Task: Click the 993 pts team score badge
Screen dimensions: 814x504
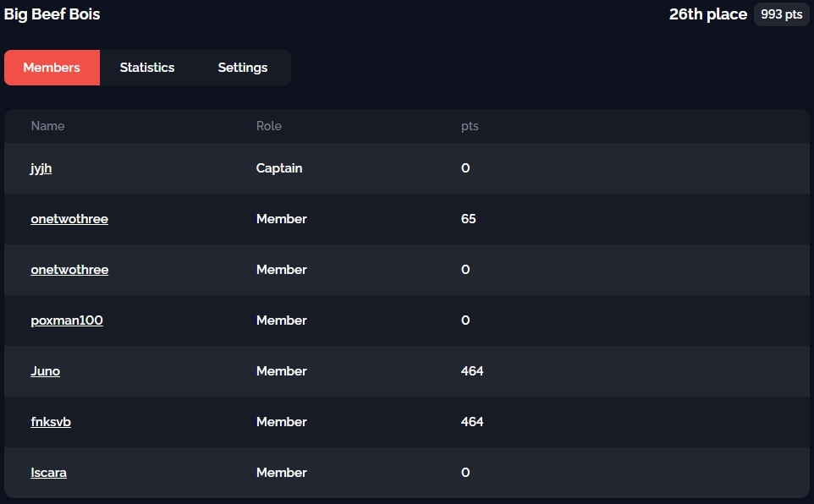Action: coord(781,14)
